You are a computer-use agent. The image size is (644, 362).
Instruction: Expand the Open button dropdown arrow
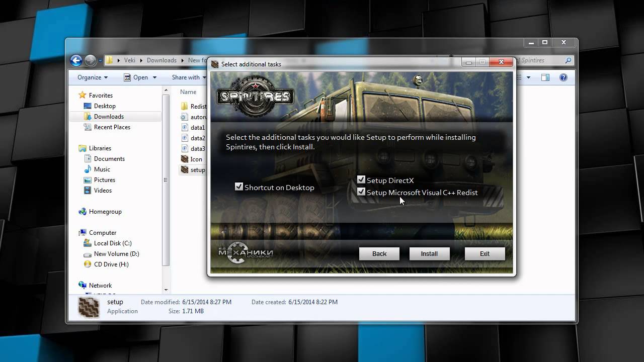pos(154,77)
